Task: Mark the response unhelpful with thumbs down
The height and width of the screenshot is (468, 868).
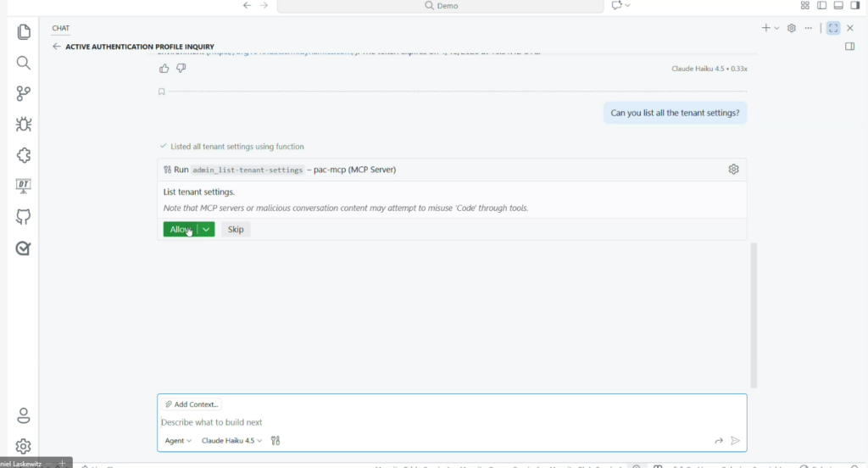Action: (x=181, y=68)
